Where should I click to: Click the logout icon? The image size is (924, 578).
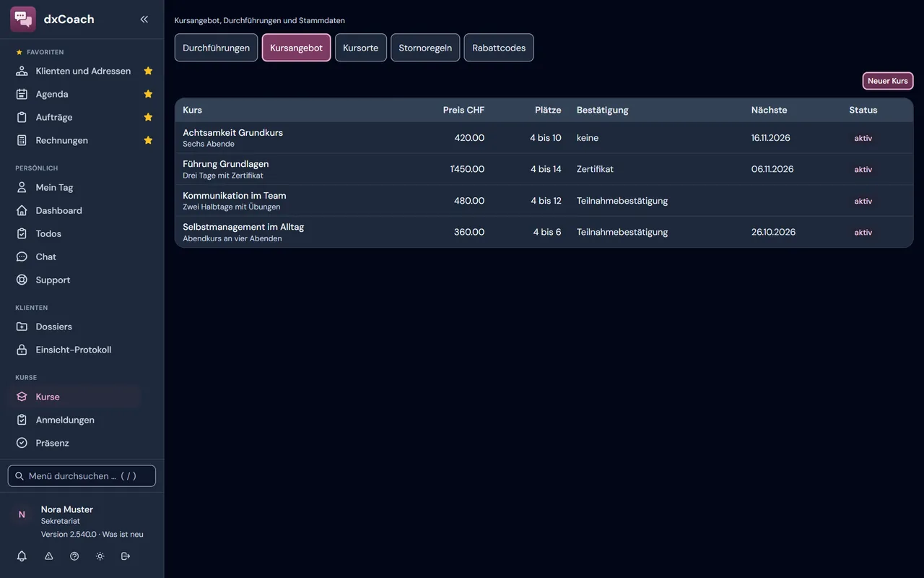coord(126,556)
